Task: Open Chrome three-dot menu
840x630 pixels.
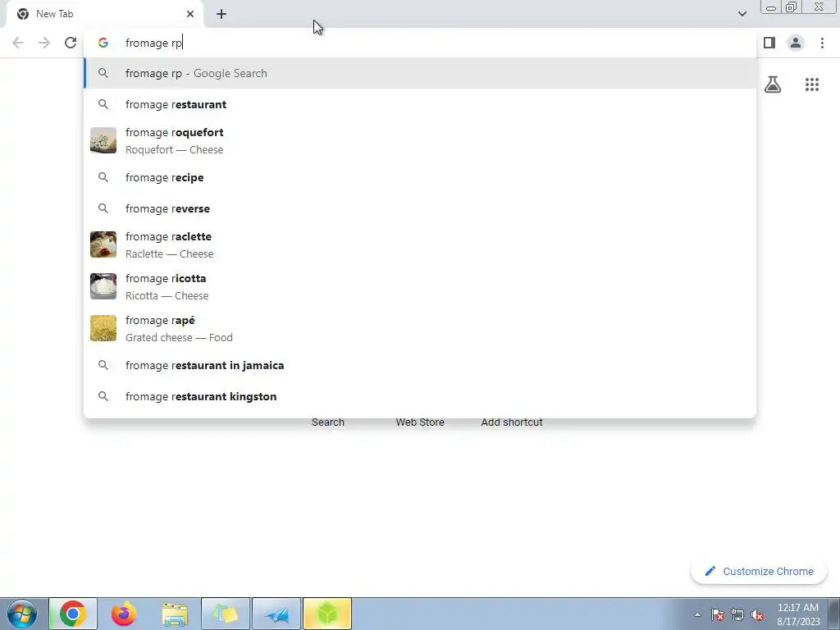Action: (x=822, y=43)
